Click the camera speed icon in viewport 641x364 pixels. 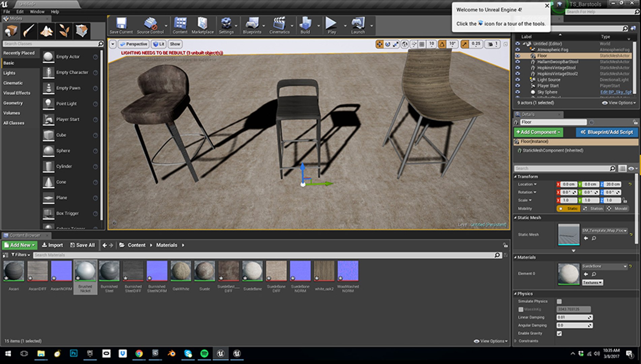[491, 44]
